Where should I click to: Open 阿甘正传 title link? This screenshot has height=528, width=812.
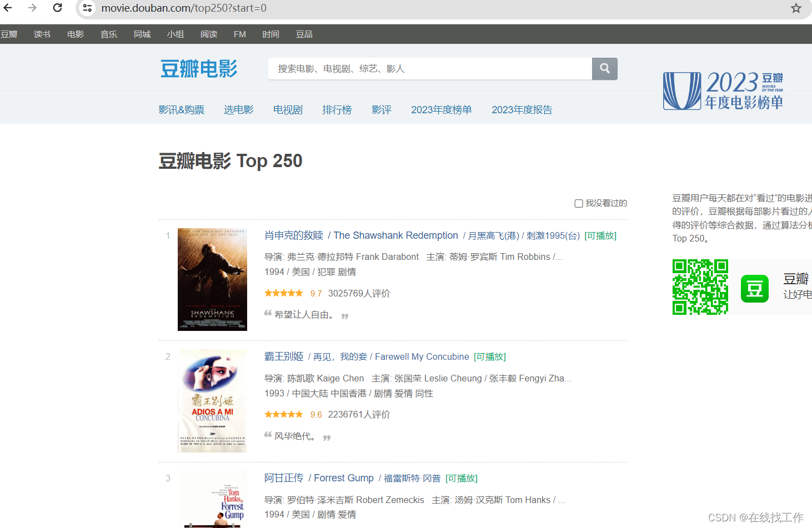point(284,478)
